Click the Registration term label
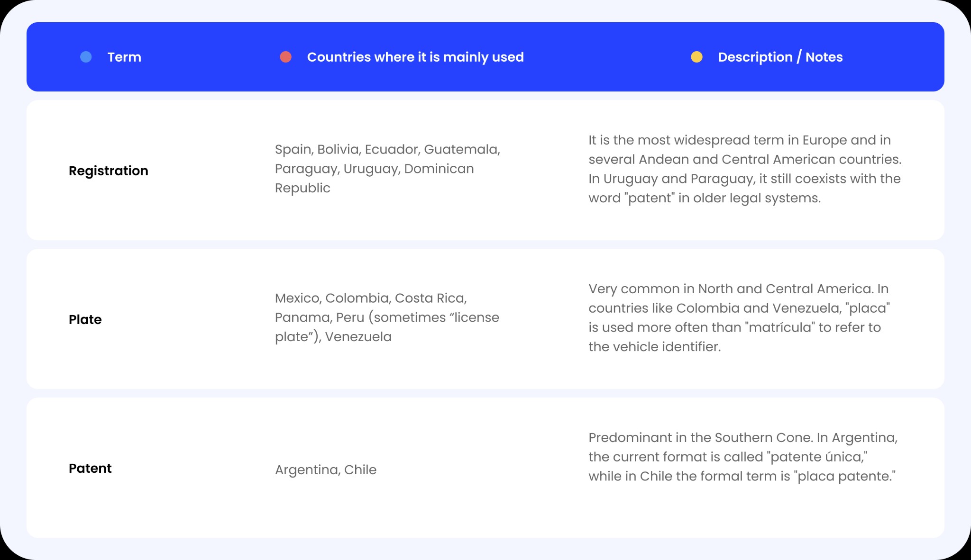The height and width of the screenshot is (560, 971). (109, 171)
